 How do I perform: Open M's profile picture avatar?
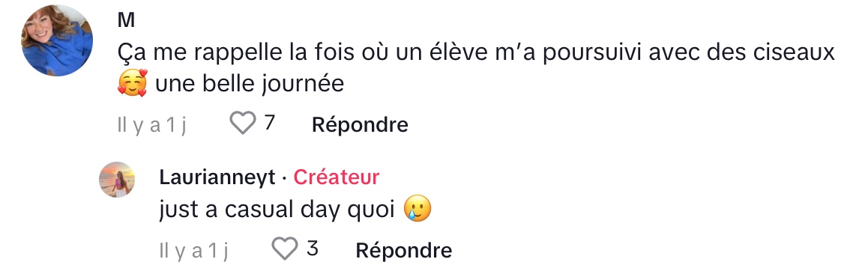[57, 40]
